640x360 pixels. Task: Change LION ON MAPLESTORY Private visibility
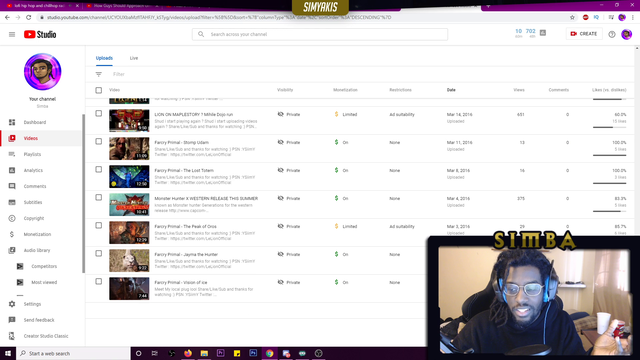click(289, 115)
